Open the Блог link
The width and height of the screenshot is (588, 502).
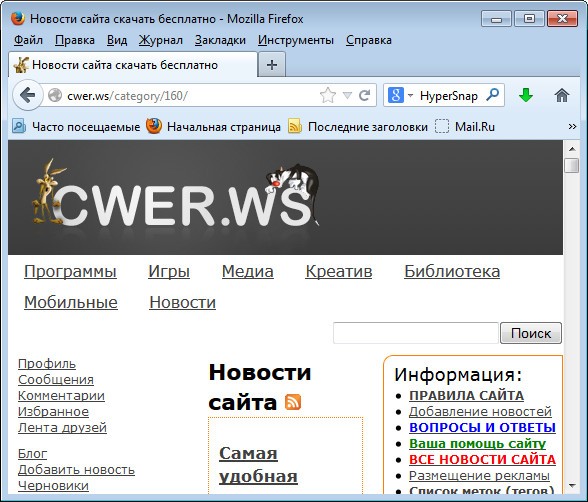coord(33,454)
